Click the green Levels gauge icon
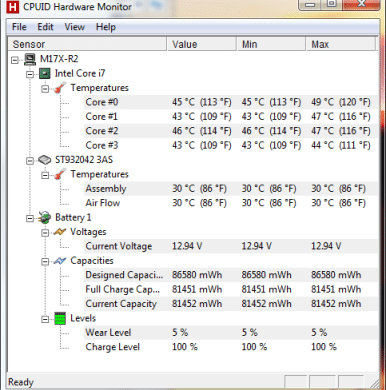The width and height of the screenshot is (386, 390). [60, 319]
